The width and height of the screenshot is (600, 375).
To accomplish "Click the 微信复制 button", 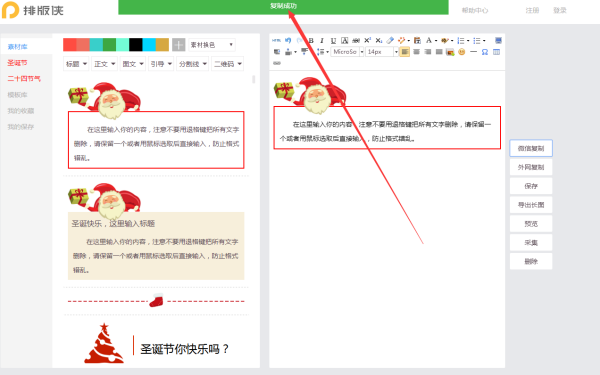I will pos(531,148).
